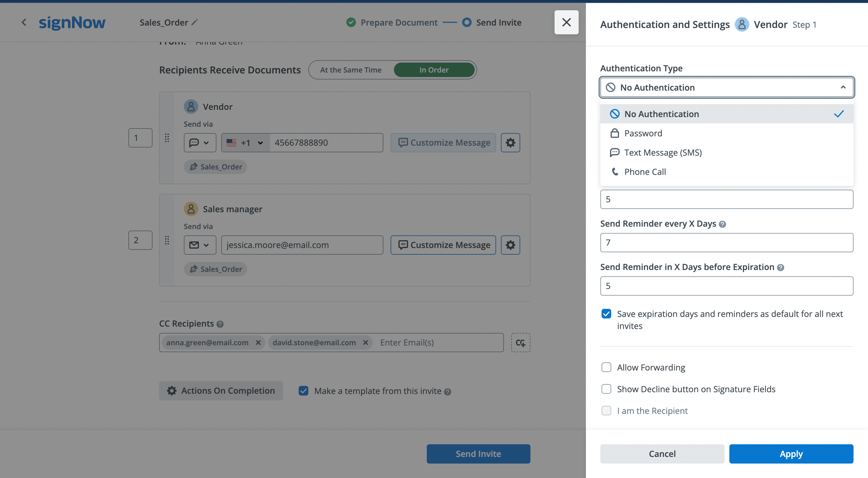
Task: Collapse the Authentication Type dropdown
Action: [x=843, y=88]
